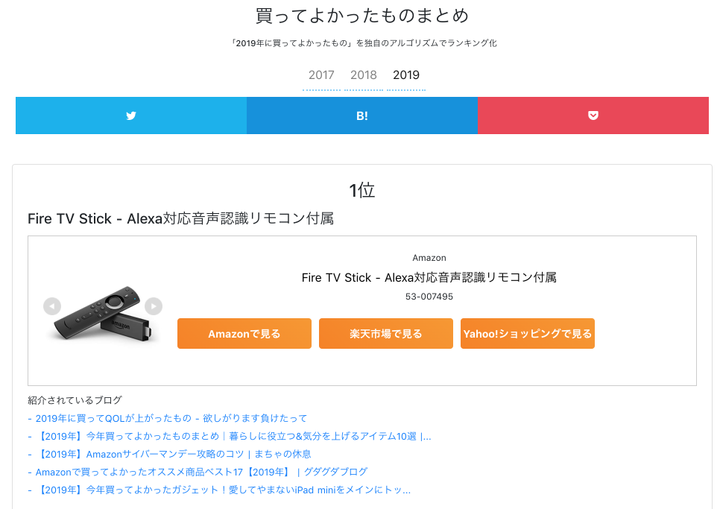720x509 pixels.
Task: Select the 2019 ranking tab
Action: [406, 75]
